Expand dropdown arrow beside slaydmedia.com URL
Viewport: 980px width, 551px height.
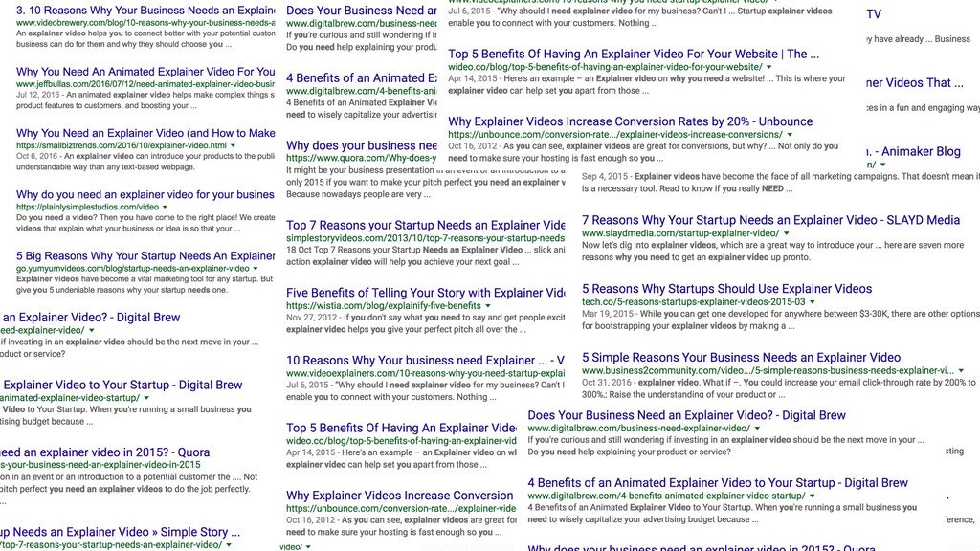point(787,233)
